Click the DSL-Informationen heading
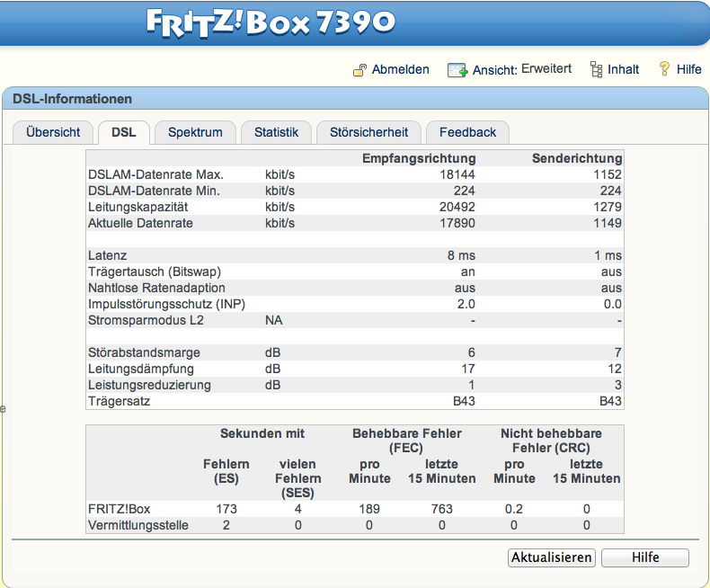The image size is (710, 588). tap(73, 99)
